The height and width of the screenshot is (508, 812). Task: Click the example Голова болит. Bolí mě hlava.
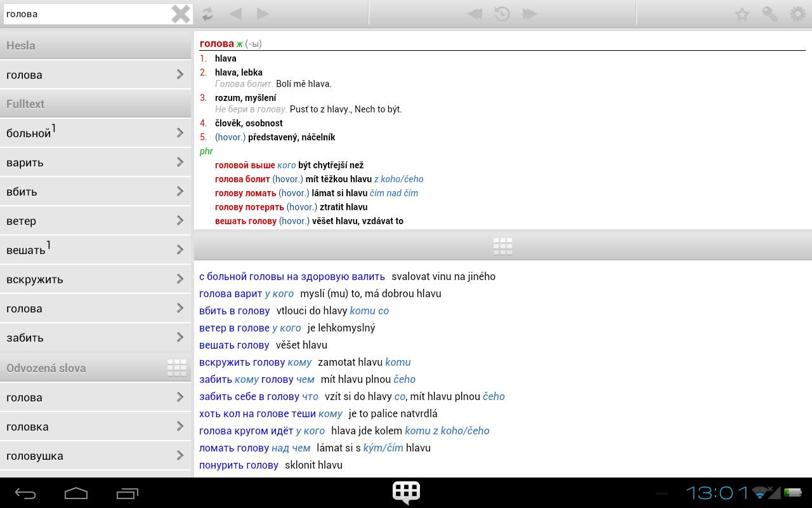point(273,84)
